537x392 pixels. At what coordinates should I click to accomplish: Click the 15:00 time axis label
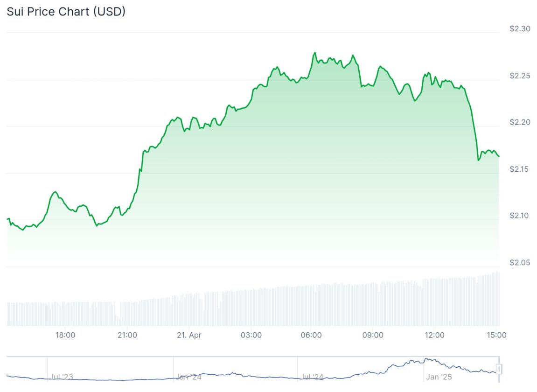click(x=496, y=335)
